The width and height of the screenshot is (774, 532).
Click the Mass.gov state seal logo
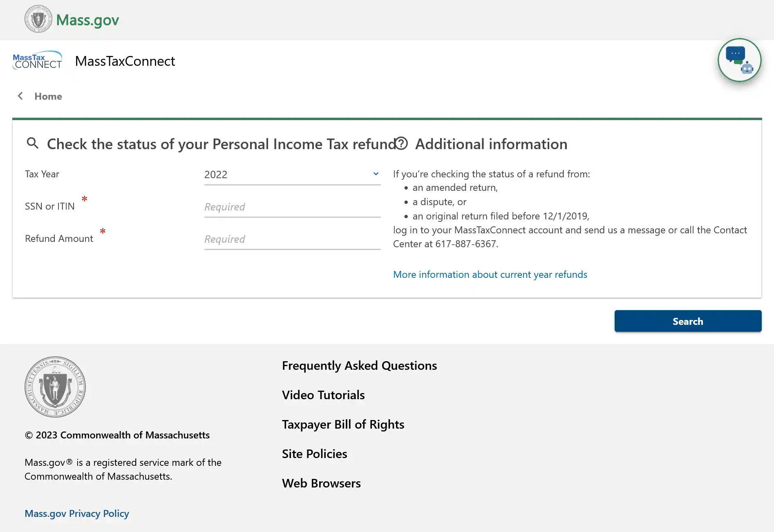[x=38, y=19]
